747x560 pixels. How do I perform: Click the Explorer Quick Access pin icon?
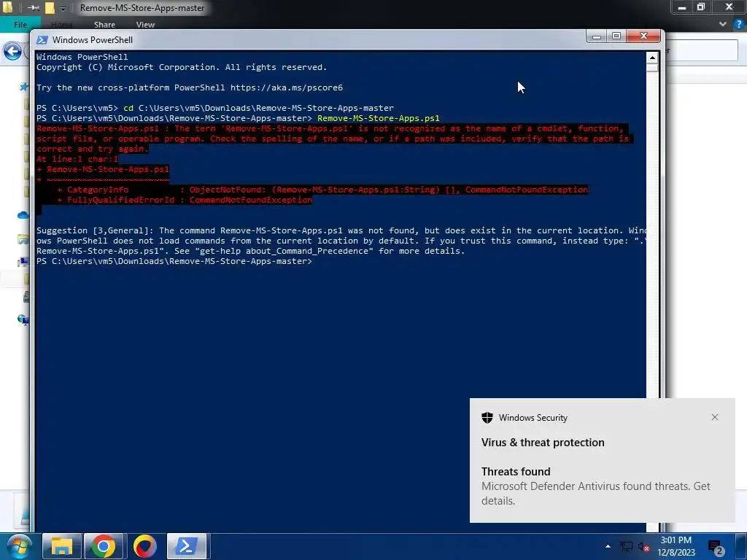click(33, 8)
